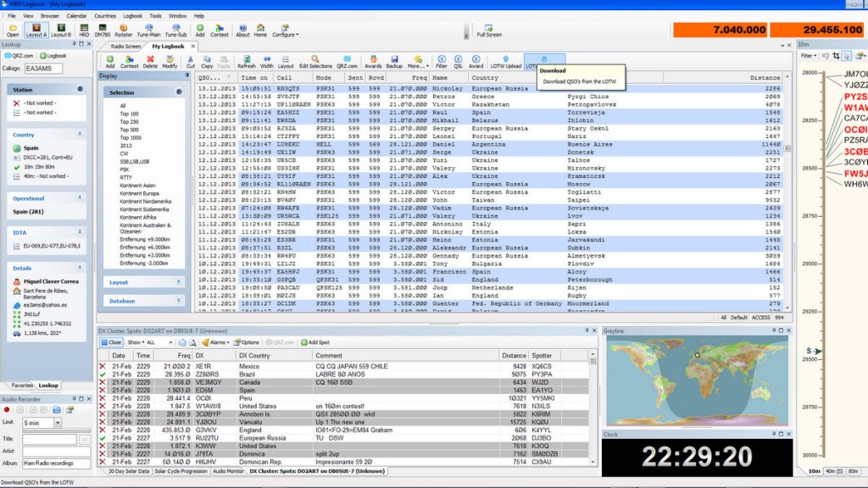Select the Top 100 filter
Image resolution: width=868 pixels, height=488 pixels.
coord(129,114)
